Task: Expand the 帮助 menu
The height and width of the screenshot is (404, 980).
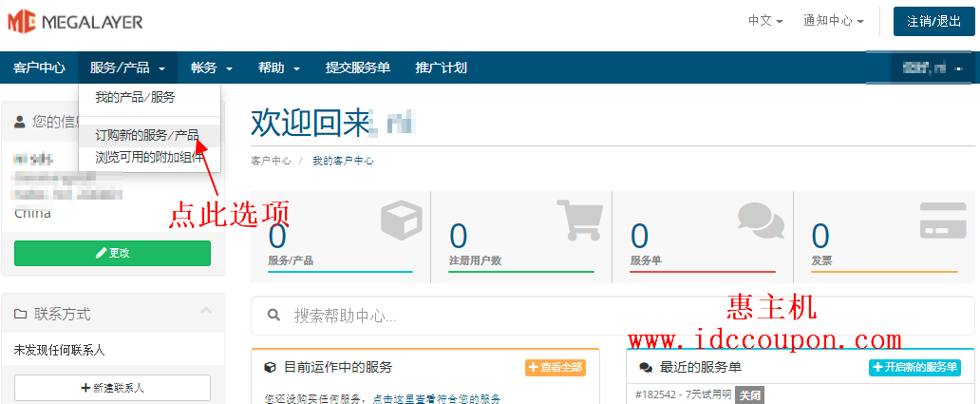Action: (279, 67)
